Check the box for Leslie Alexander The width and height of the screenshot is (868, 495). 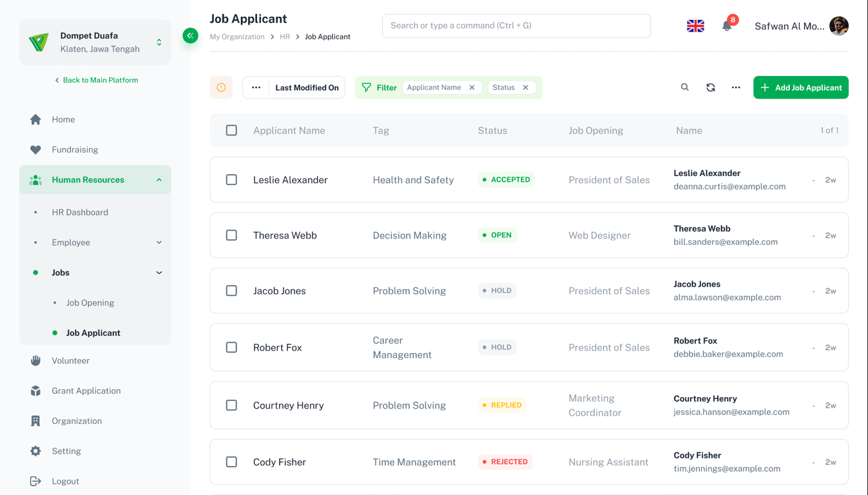coord(231,180)
